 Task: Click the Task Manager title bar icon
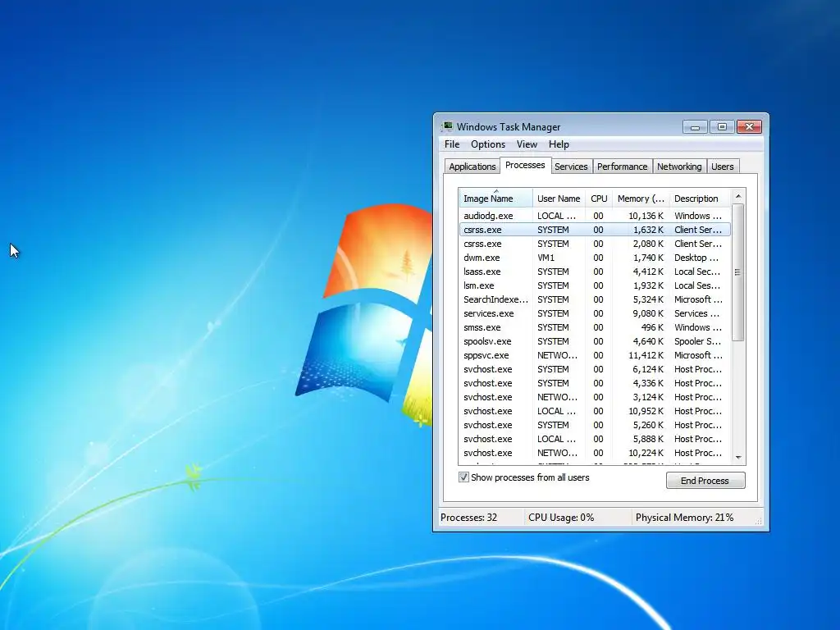point(447,127)
